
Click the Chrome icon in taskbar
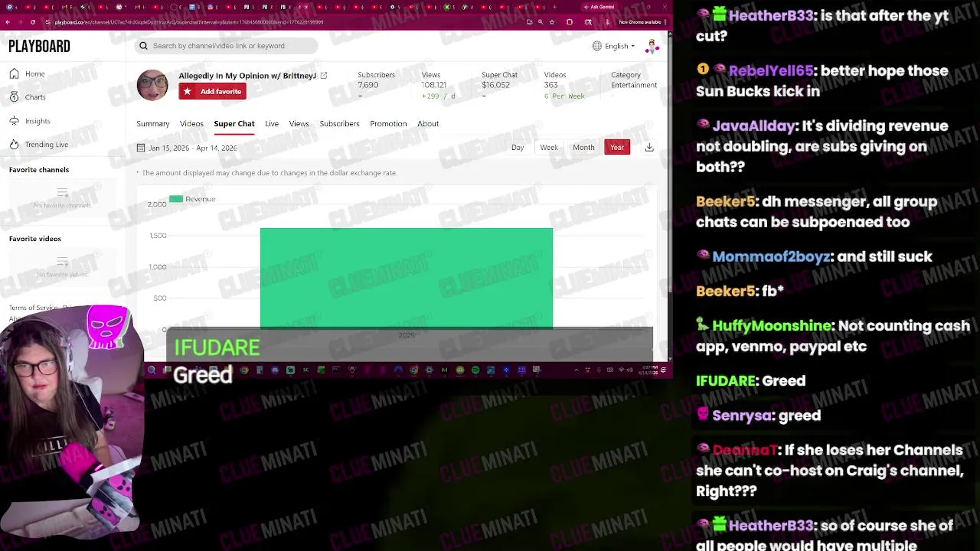[243, 370]
